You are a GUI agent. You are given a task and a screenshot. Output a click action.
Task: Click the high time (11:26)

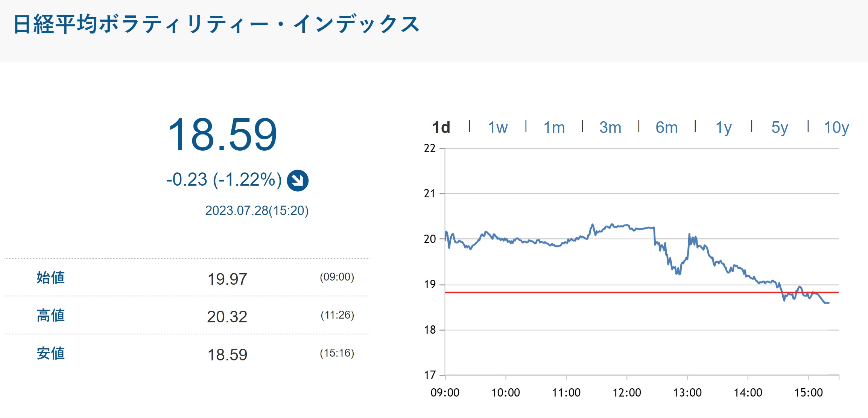(337, 315)
